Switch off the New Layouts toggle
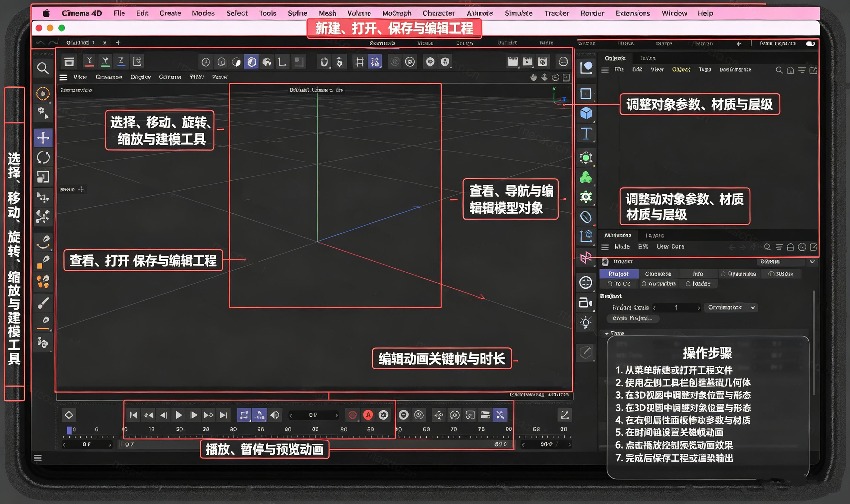This screenshot has width=850, height=504. pyautogui.click(x=810, y=44)
